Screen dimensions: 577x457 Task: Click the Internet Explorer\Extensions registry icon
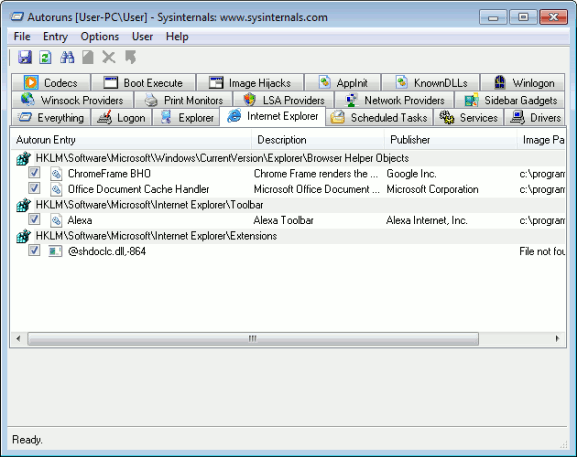[x=23, y=236]
